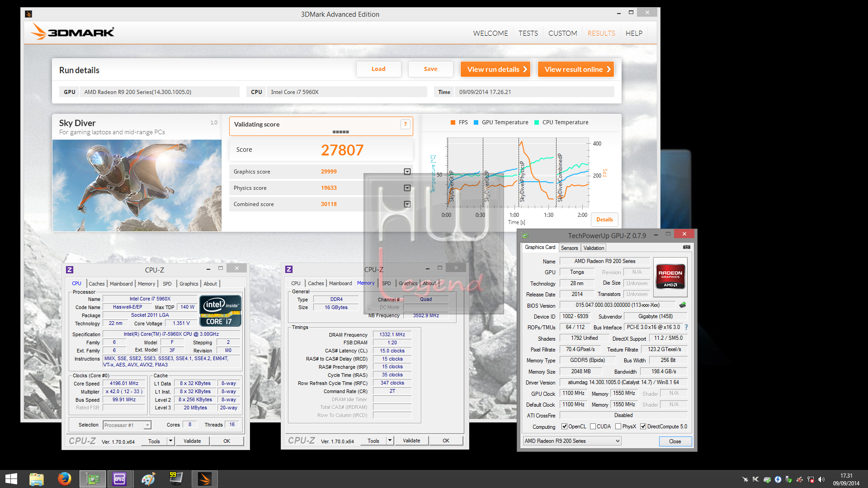Image resolution: width=868 pixels, height=488 pixels.
Task: Open Firefox from the taskbar
Action: [64, 479]
